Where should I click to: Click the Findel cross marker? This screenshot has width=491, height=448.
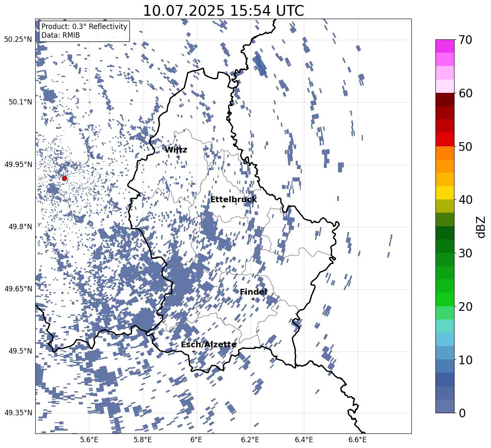(253, 299)
